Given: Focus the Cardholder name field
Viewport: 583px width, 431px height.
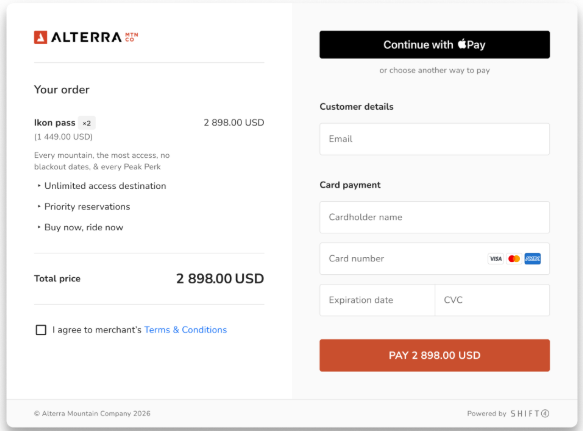Looking at the screenshot, I should tap(434, 217).
